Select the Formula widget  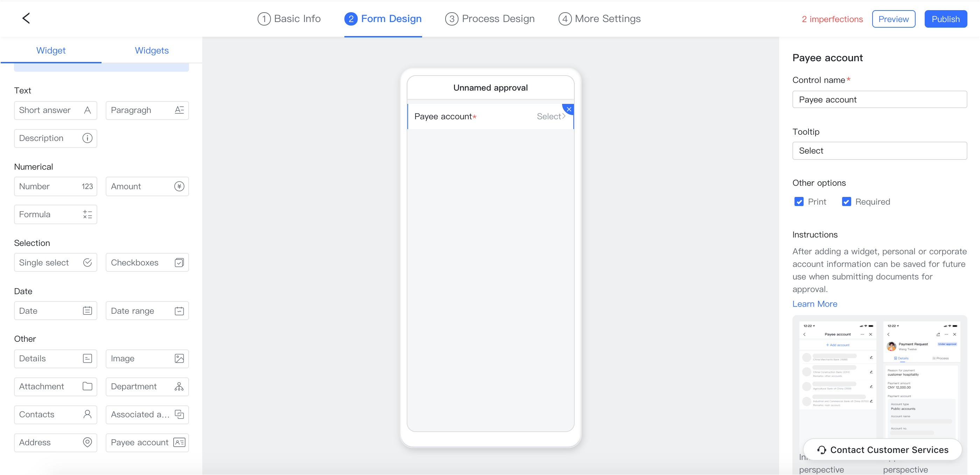(55, 214)
